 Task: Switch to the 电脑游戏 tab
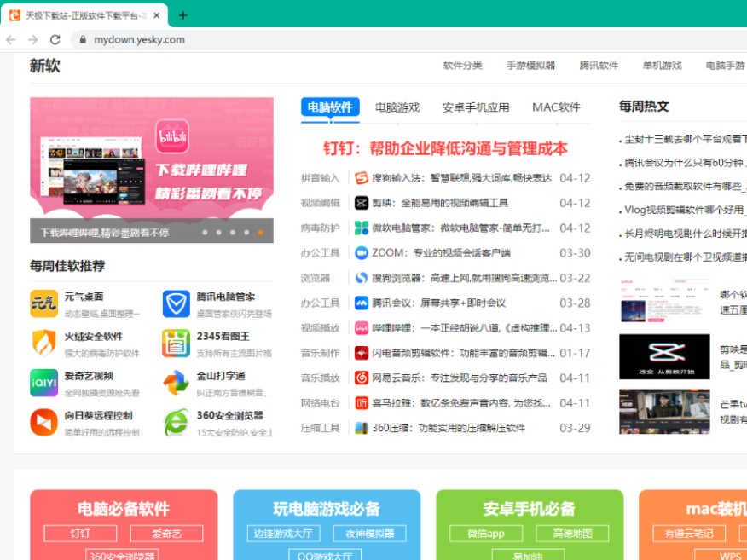397,107
